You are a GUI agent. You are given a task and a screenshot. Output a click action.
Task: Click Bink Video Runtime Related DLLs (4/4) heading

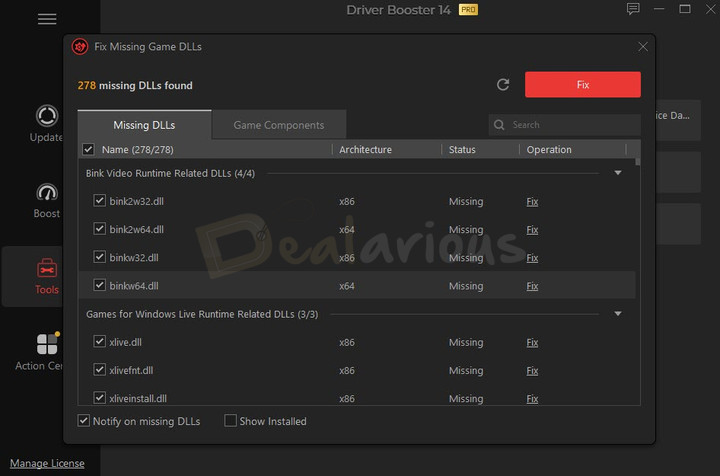click(x=170, y=174)
